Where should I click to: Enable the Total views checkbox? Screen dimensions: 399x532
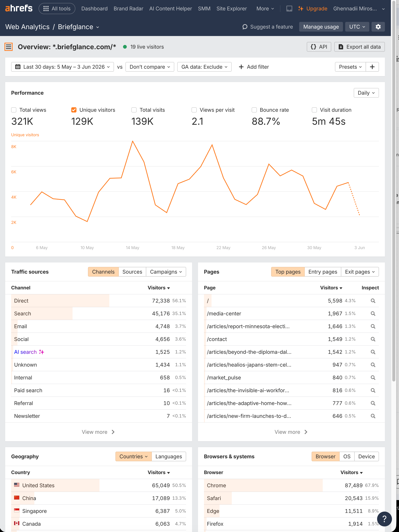tap(14, 110)
